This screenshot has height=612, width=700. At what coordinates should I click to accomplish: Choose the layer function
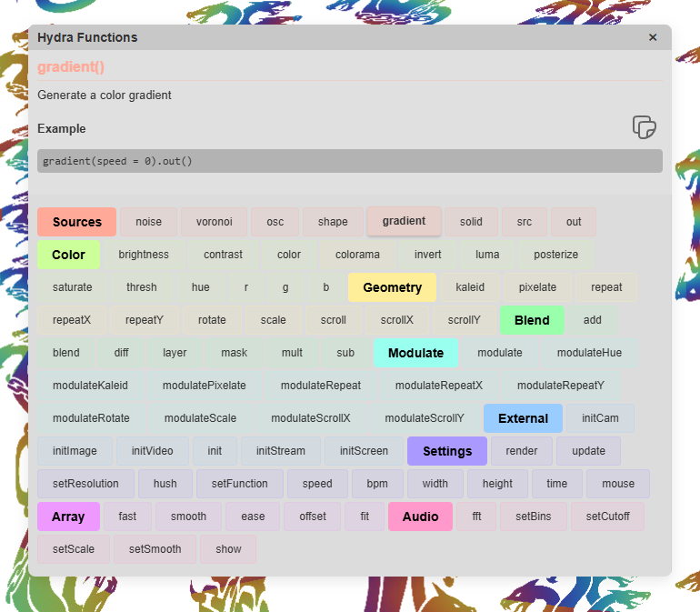pos(175,353)
